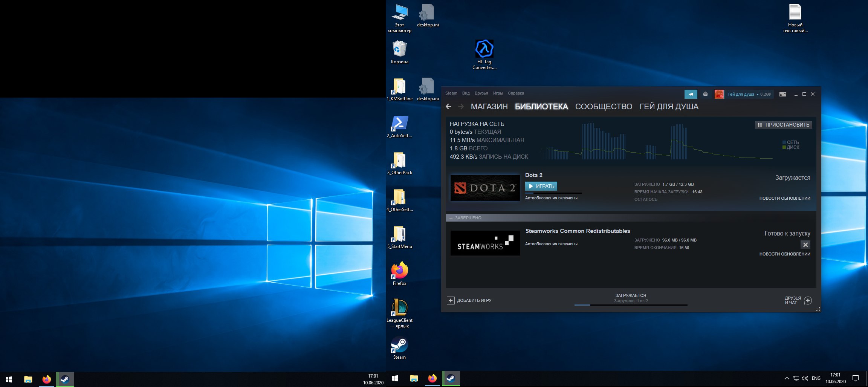Open the Игры menu in Steam
This screenshot has width=868, height=387.
pyautogui.click(x=498, y=93)
